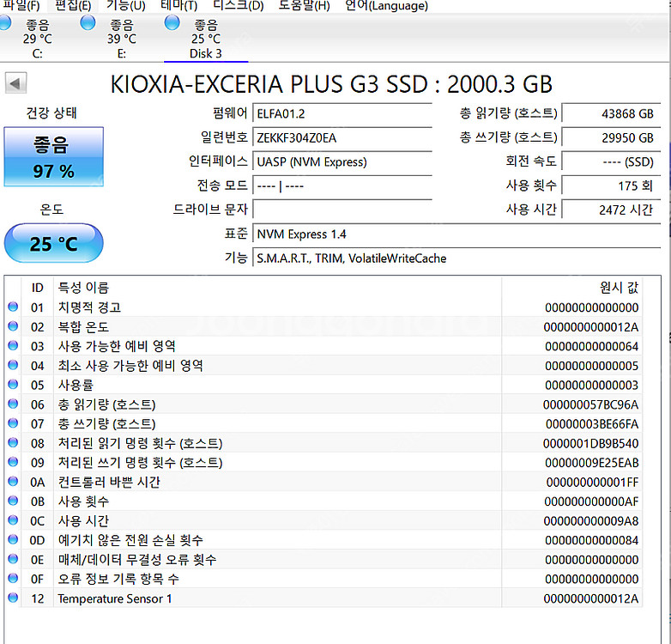671x644 pixels.
Task: Open the 언어(Language) menu
Action: pos(386,5)
